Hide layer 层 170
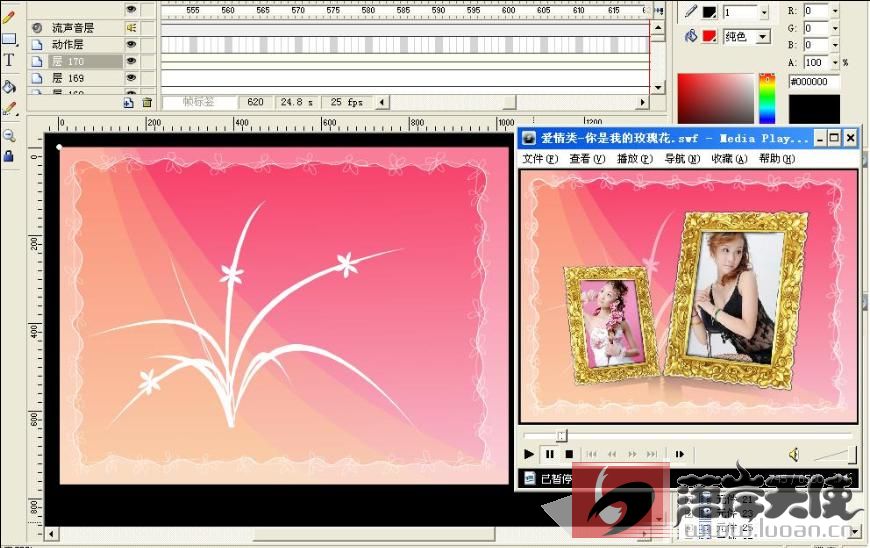 pos(131,61)
